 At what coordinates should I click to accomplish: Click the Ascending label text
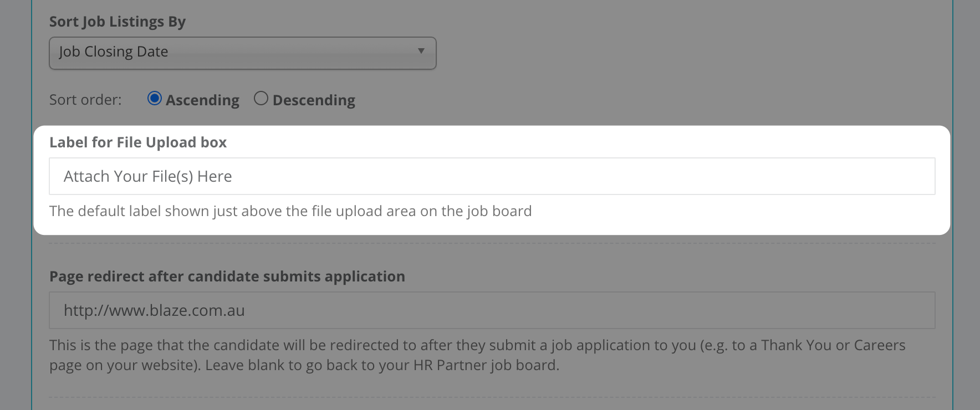(202, 100)
